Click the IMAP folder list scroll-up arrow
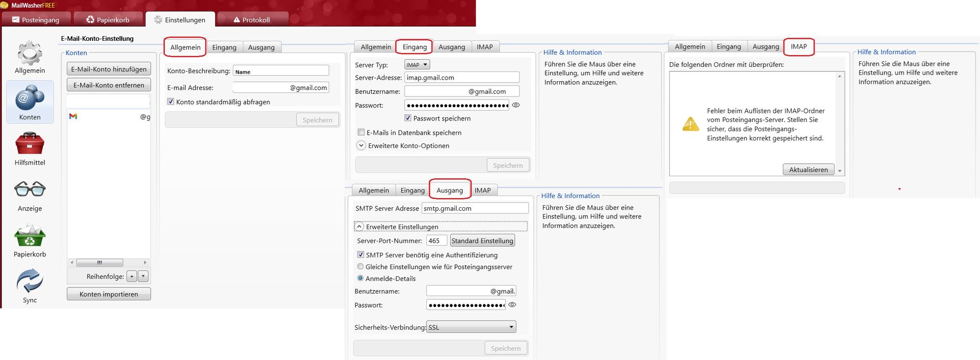The height and width of the screenshot is (360, 980). point(840,76)
